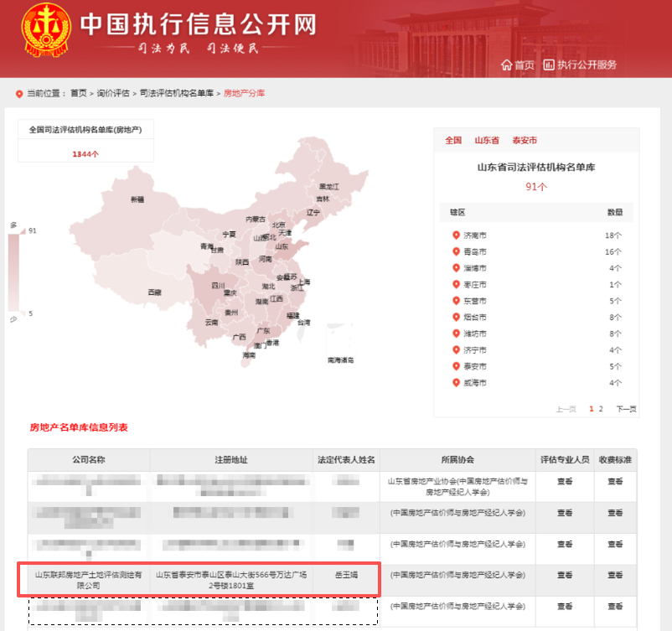View 收费标准 for 山东联邦房地产 row

[615, 575]
